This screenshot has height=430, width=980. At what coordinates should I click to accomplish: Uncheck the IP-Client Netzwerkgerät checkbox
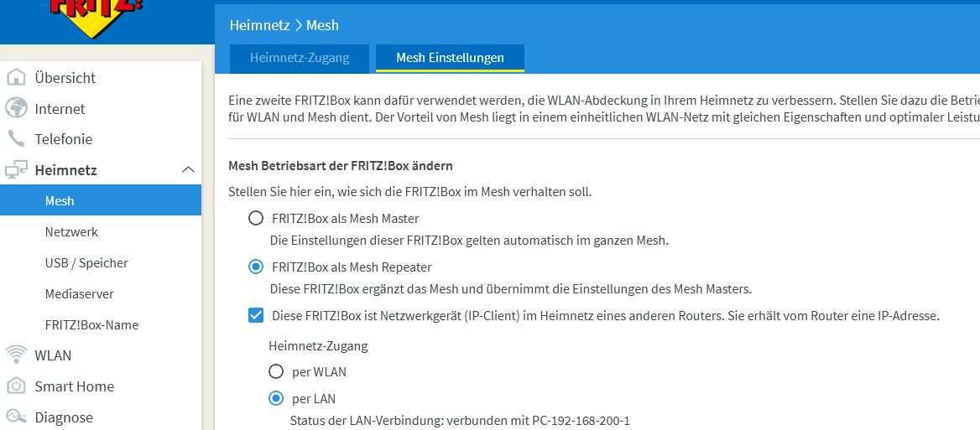tap(256, 316)
